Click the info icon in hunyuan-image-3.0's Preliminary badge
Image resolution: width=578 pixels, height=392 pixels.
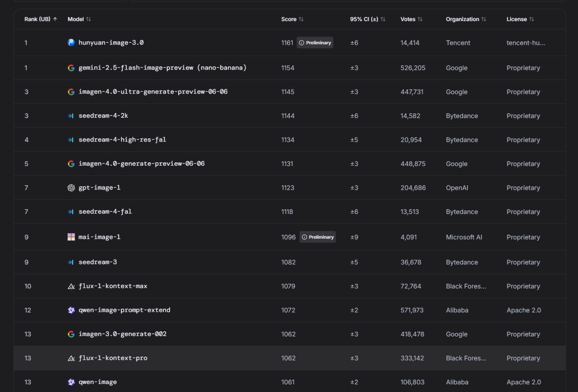click(302, 43)
